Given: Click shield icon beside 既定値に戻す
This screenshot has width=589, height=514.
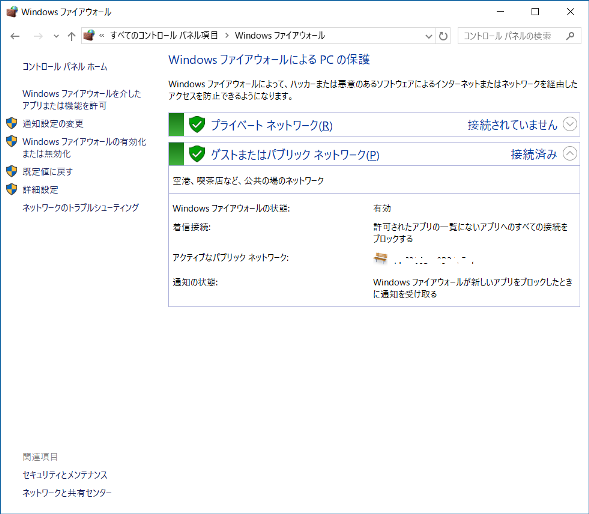Looking at the screenshot, I should 12,171.
